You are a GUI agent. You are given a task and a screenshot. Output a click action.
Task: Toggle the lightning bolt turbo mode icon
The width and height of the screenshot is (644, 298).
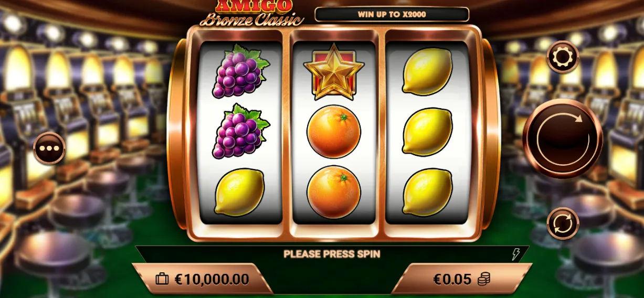pyautogui.click(x=516, y=254)
